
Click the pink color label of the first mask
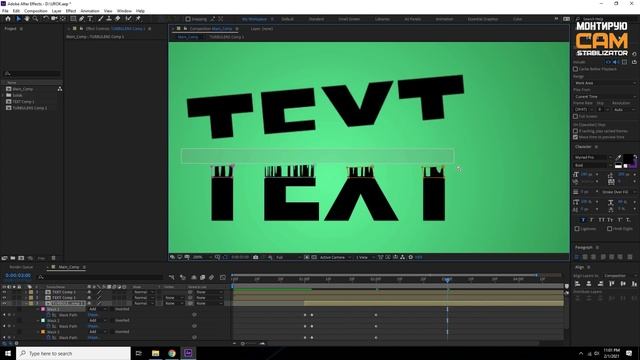click(x=43, y=309)
